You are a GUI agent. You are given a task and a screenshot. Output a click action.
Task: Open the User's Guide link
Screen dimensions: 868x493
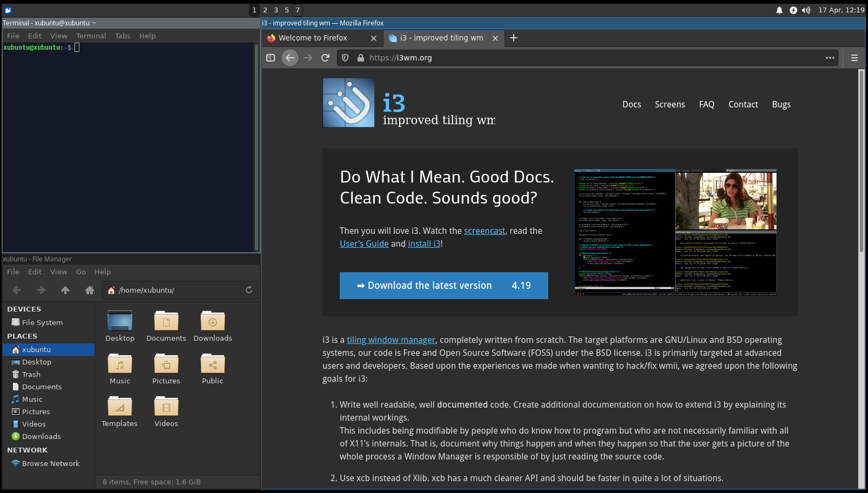(364, 244)
